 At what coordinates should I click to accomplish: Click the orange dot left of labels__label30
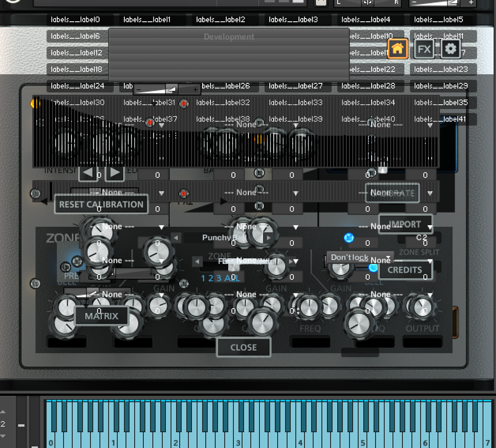point(34,104)
